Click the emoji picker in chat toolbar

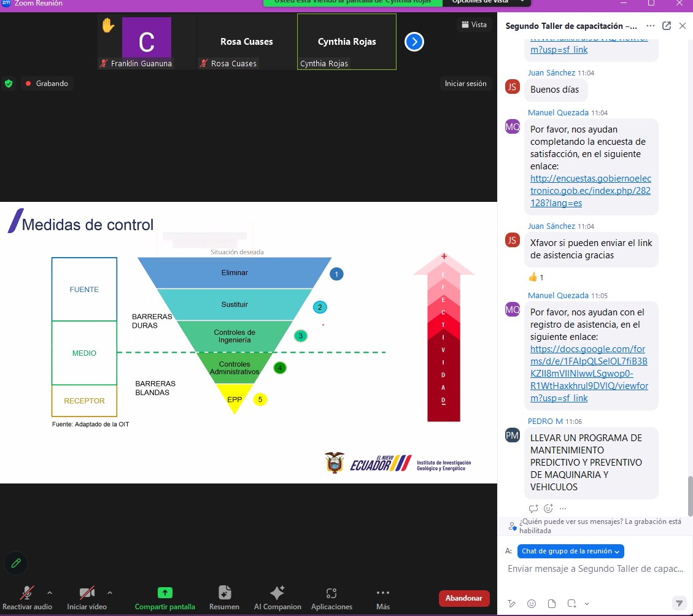point(532,603)
